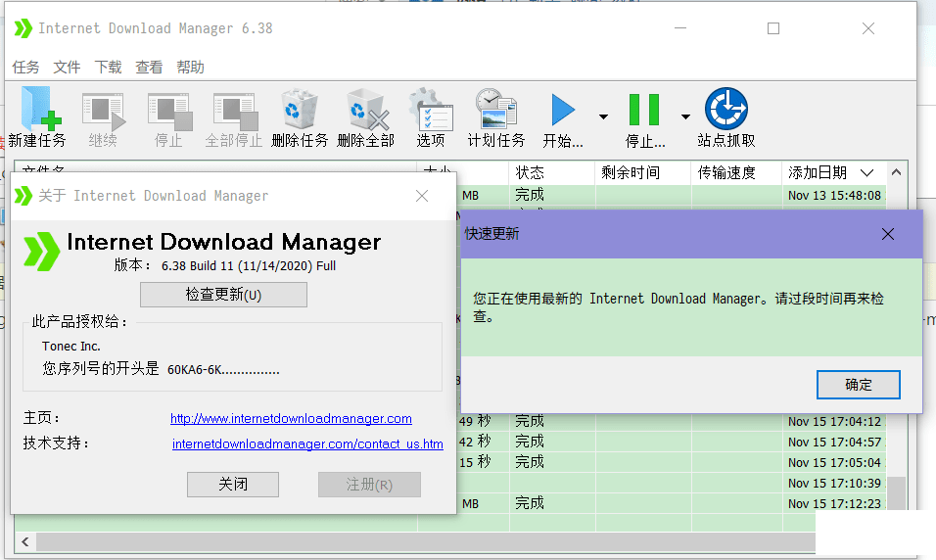Click the 删除任务 recycle bin icon
Screen dimensions: 936x560
pyautogui.click(x=299, y=110)
